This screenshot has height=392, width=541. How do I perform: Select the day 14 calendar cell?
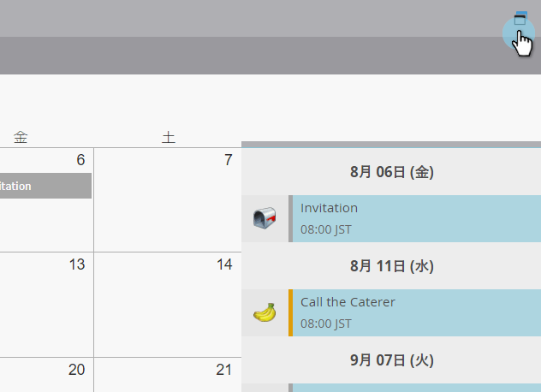pos(168,305)
